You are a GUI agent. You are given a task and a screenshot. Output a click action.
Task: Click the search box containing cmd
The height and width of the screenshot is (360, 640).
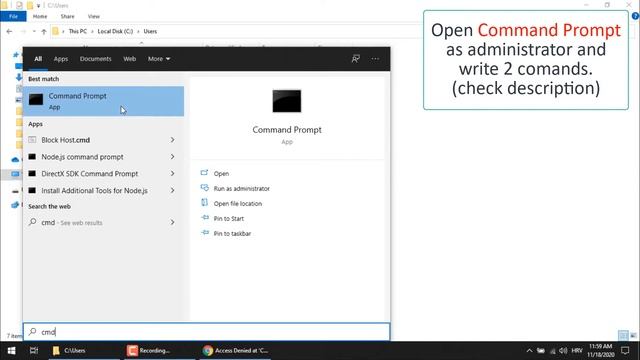(x=207, y=332)
